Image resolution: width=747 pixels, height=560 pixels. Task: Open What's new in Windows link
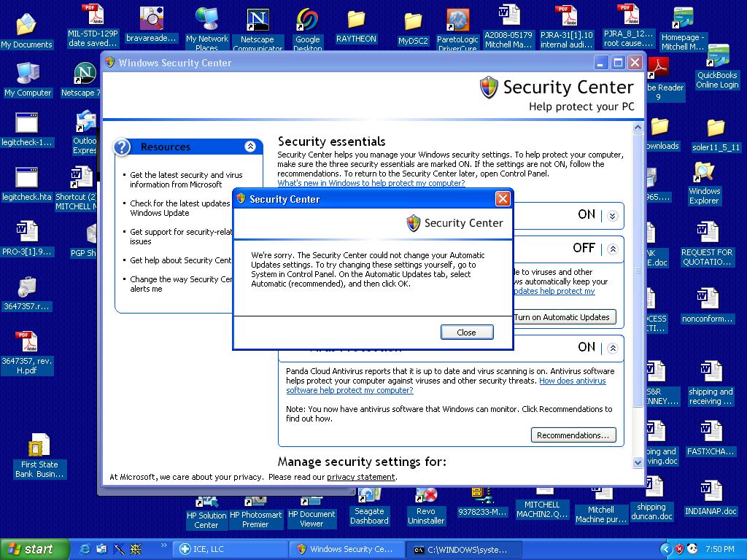tap(371, 183)
